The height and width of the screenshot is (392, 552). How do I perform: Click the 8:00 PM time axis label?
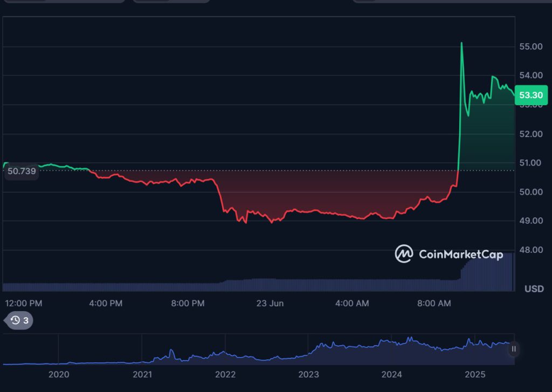pos(188,304)
